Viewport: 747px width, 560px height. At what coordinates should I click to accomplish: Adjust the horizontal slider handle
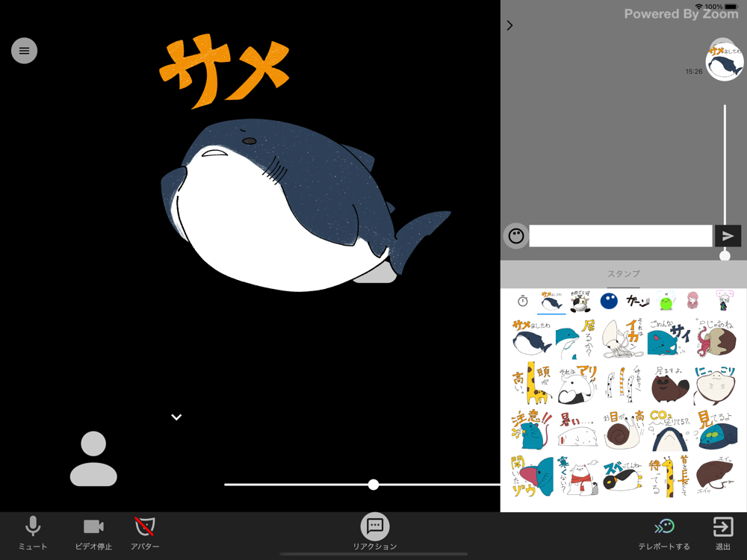tap(373, 485)
